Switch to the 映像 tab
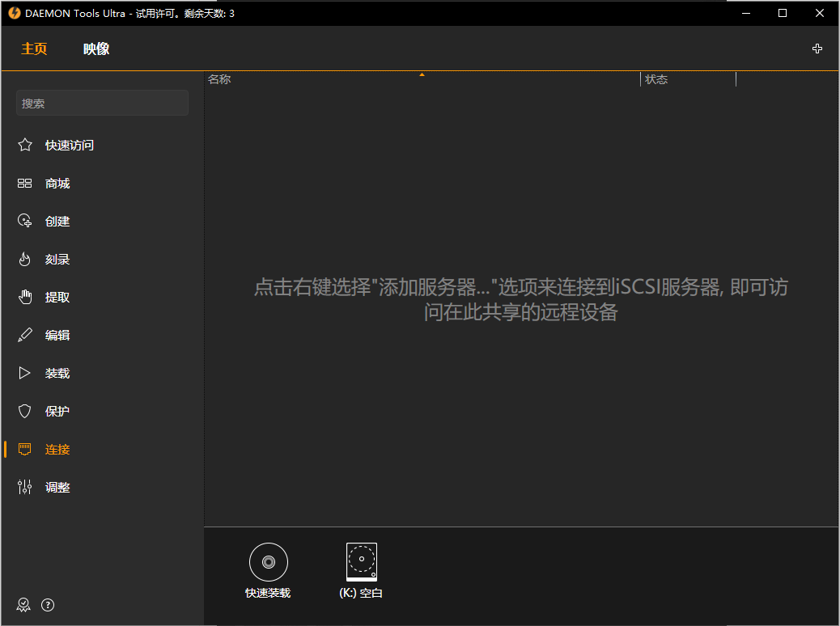The height and width of the screenshot is (626, 840). click(x=96, y=49)
